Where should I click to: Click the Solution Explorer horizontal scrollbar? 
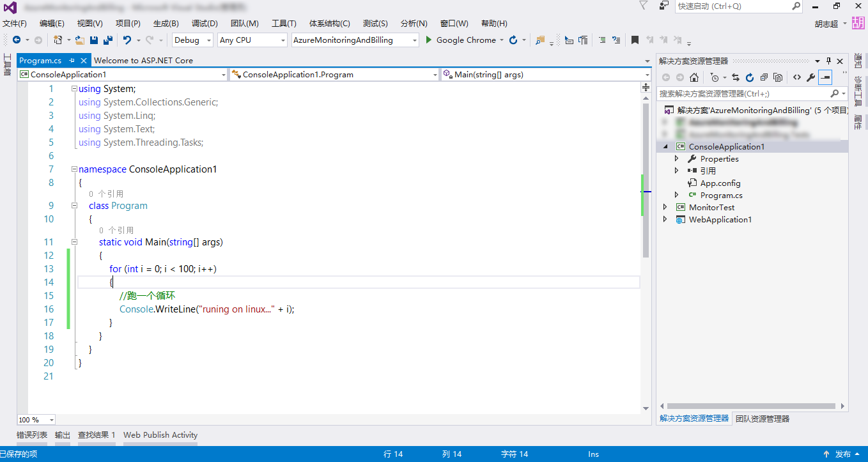click(751, 406)
